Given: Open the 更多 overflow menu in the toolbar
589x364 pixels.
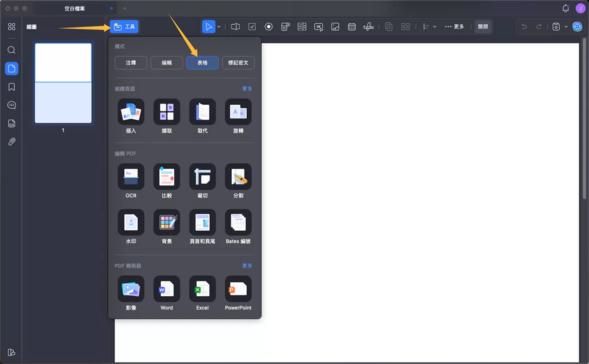Looking at the screenshot, I should (454, 27).
